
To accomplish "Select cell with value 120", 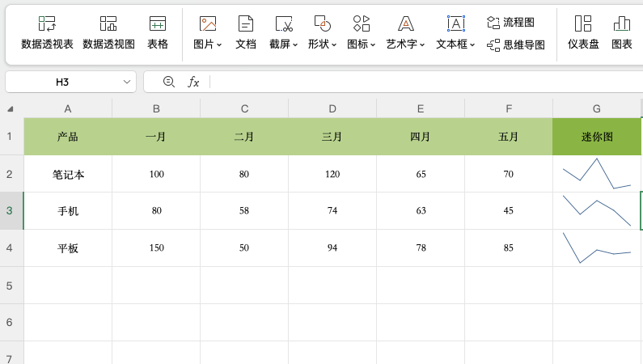I will coord(332,174).
